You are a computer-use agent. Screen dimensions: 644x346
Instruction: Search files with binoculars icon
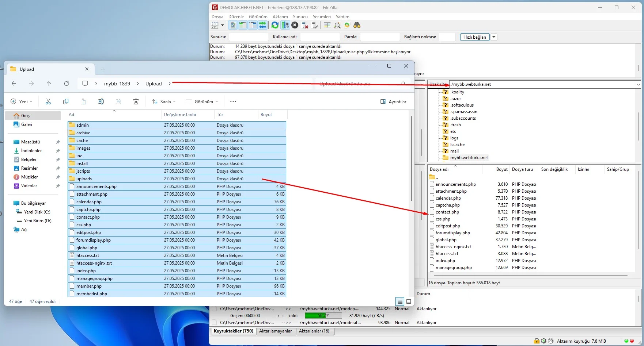[x=357, y=25]
